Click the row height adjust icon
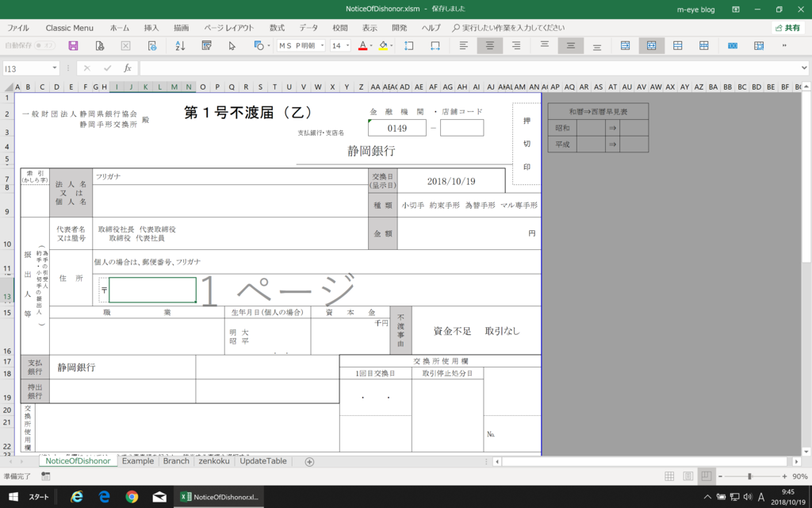Image resolution: width=812 pixels, height=508 pixels. pyautogui.click(x=408, y=45)
